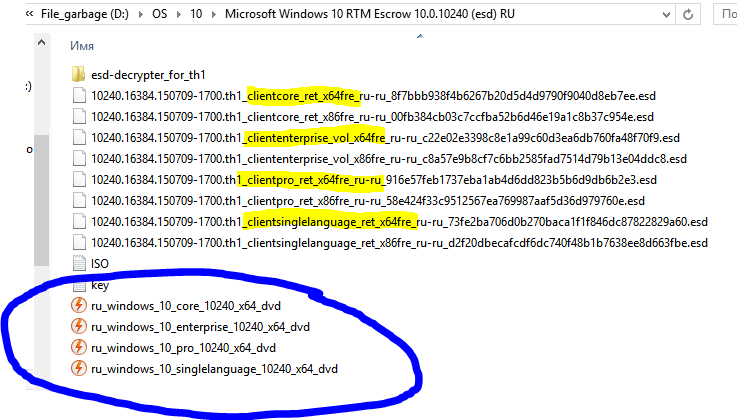737x420 pixels.
Task: Click the ru_windows_10_pro_10240_x64_dvd disc icon
Action: (x=79, y=348)
